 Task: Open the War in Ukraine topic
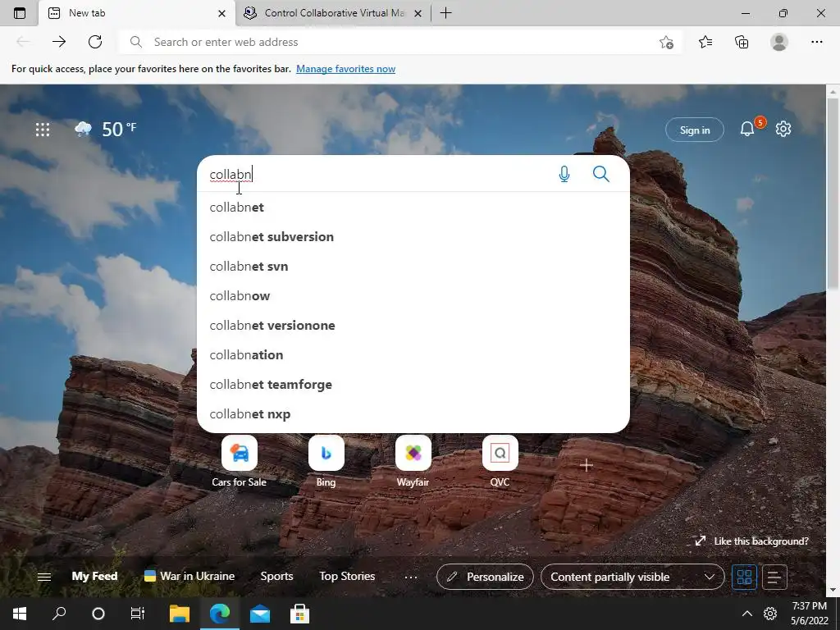tap(189, 577)
